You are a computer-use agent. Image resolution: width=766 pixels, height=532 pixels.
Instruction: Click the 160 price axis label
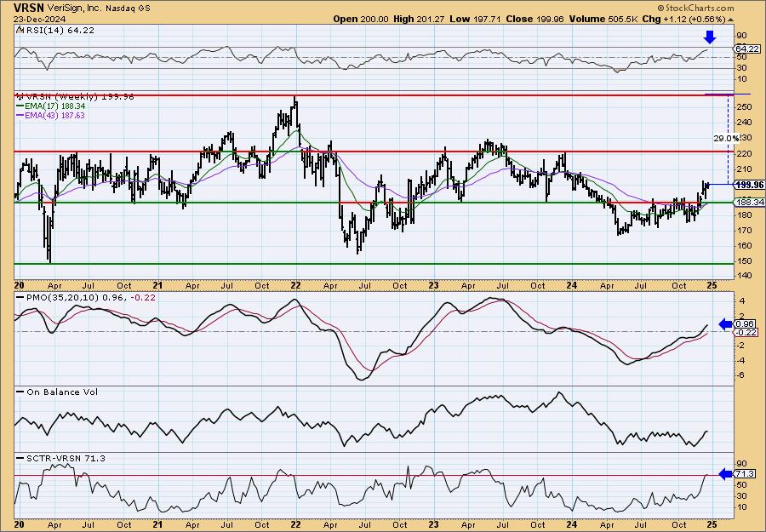click(x=744, y=246)
